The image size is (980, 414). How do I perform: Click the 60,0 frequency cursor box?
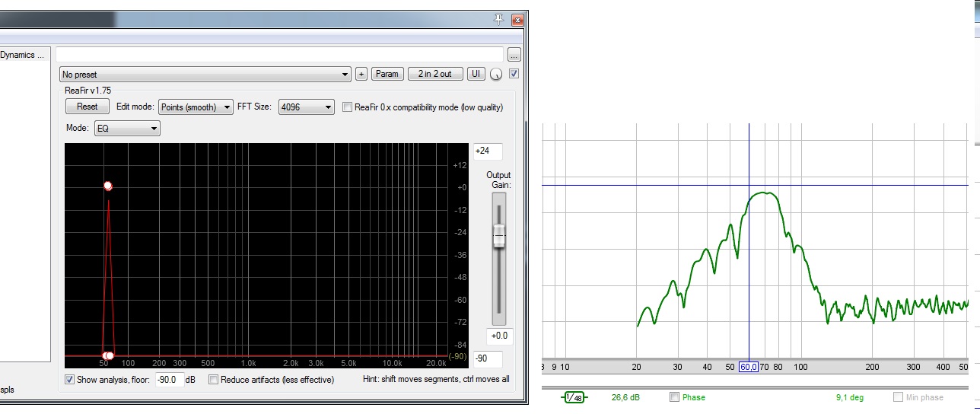[x=749, y=367]
